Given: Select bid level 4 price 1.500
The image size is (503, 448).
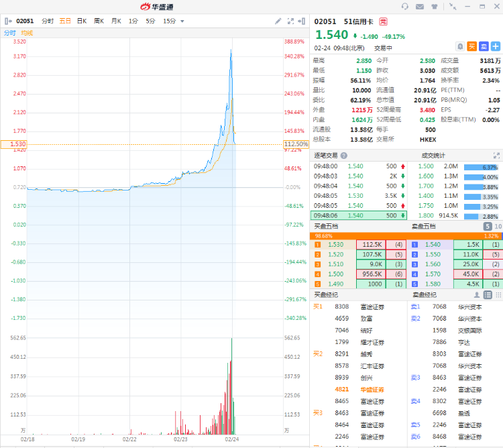Looking at the screenshot, I should click(x=335, y=274).
